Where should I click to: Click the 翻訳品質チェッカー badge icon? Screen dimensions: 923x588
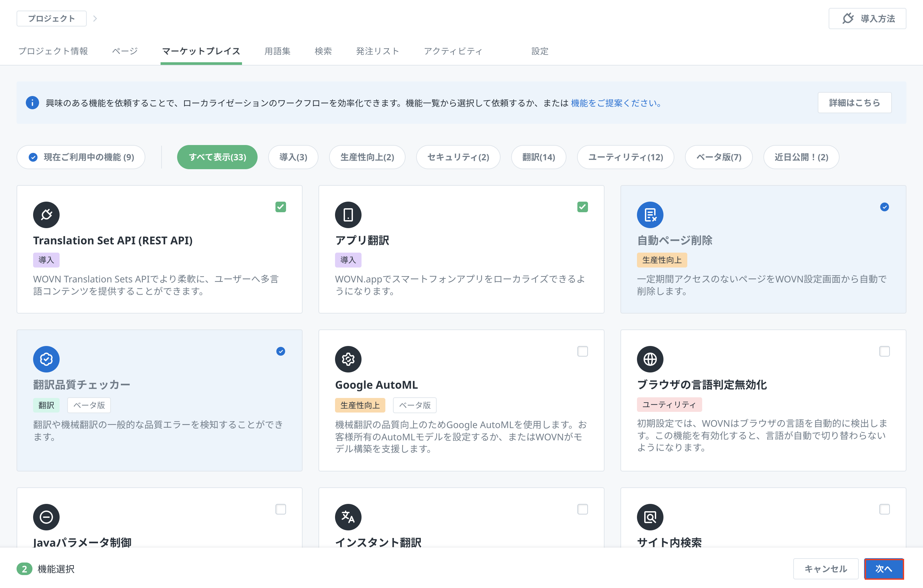tap(46, 359)
